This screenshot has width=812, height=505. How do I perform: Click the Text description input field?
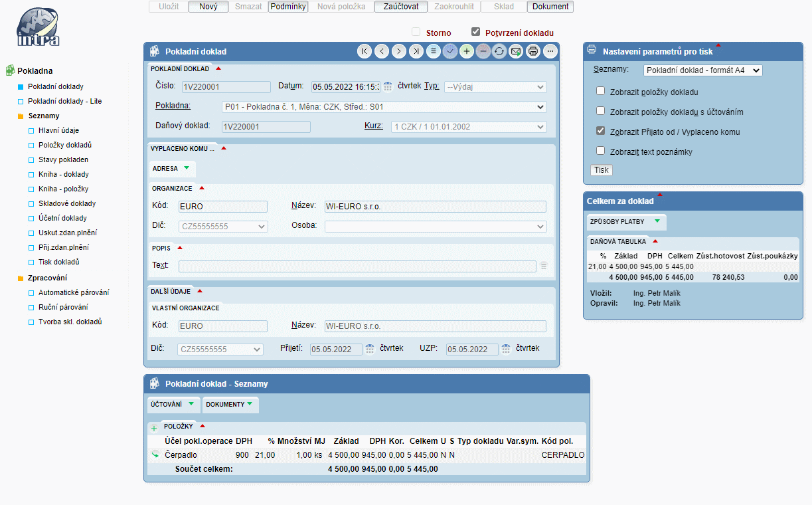[x=357, y=266]
